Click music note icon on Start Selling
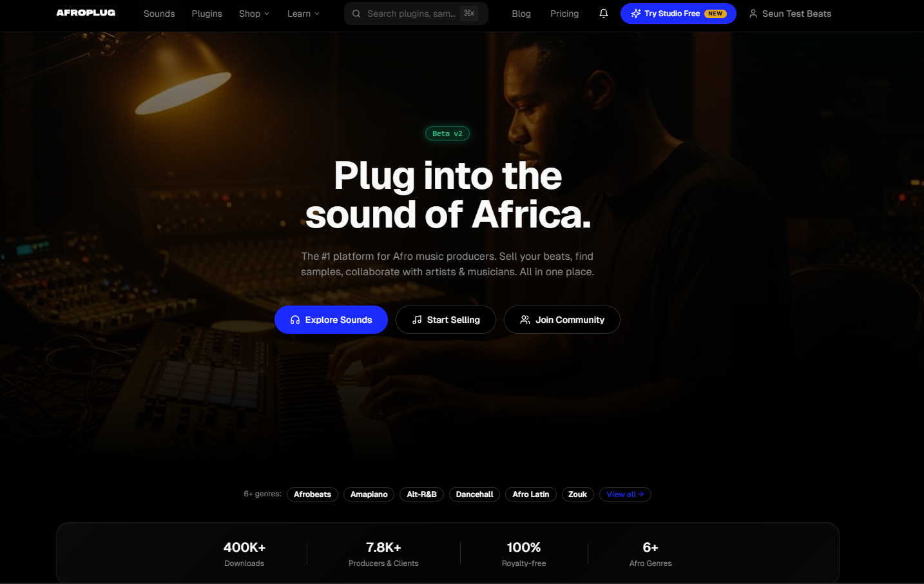924x584 pixels. tap(417, 320)
